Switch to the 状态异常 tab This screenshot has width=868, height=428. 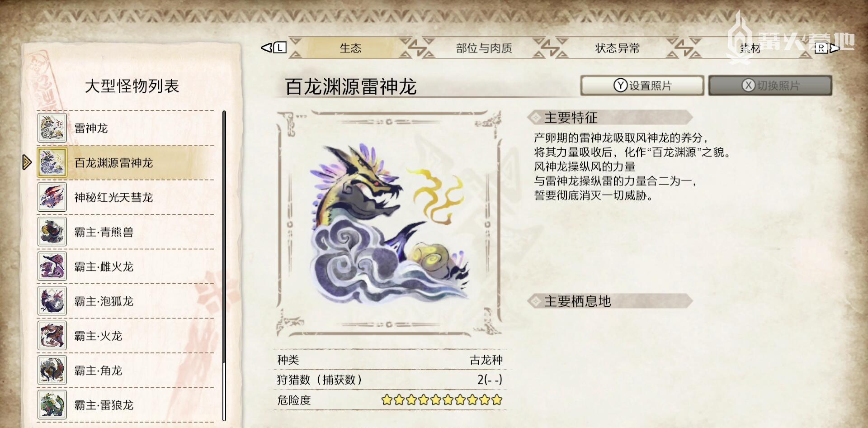click(x=617, y=48)
